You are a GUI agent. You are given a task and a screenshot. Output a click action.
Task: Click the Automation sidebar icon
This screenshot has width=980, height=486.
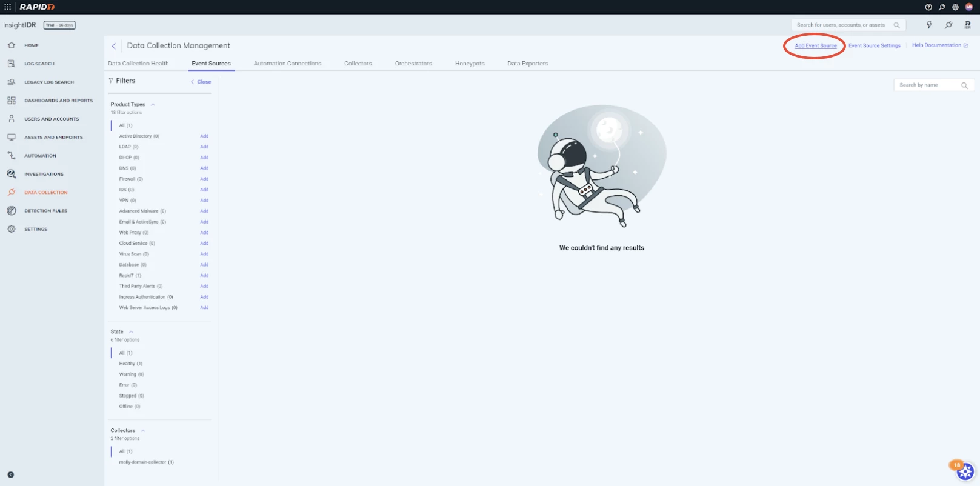click(x=11, y=156)
